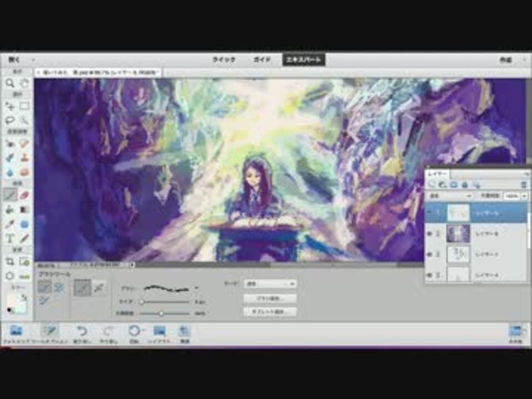The image size is (532, 399).
Task: Toggle visibility of highlighted top layer
Action: 430,213
